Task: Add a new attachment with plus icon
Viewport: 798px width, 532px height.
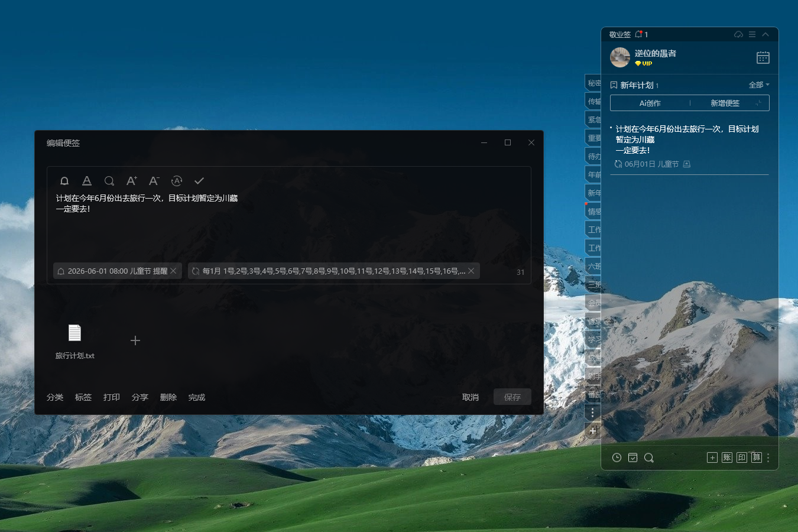Action: [x=135, y=340]
